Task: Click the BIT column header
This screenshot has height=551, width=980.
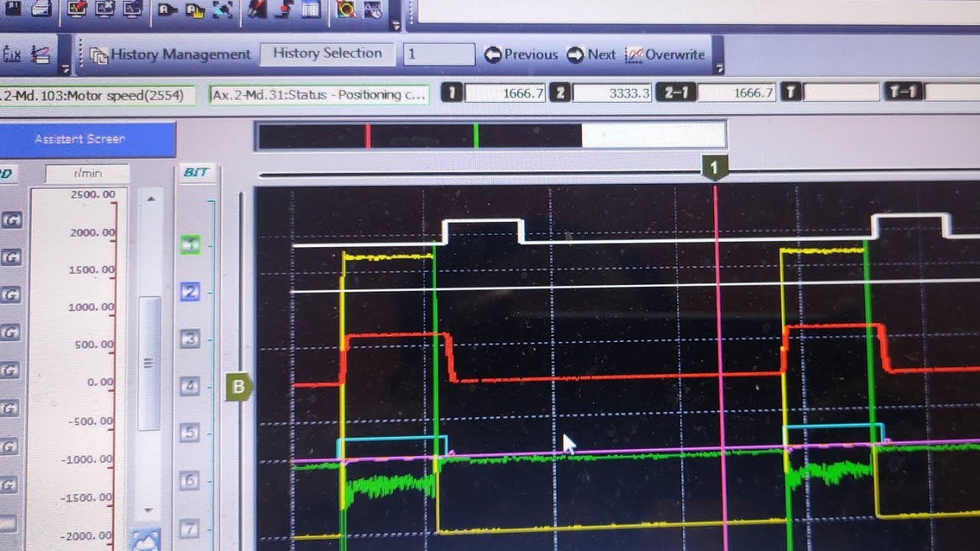Action: click(x=196, y=173)
